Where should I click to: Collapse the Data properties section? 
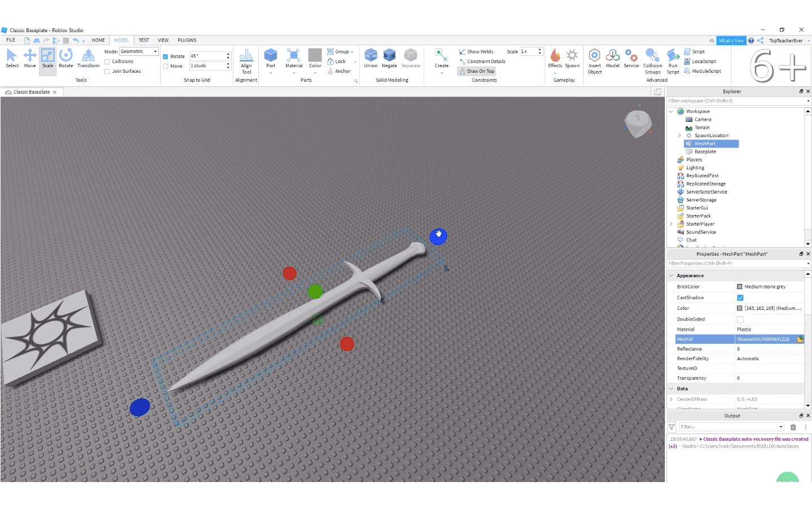[671, 388]
